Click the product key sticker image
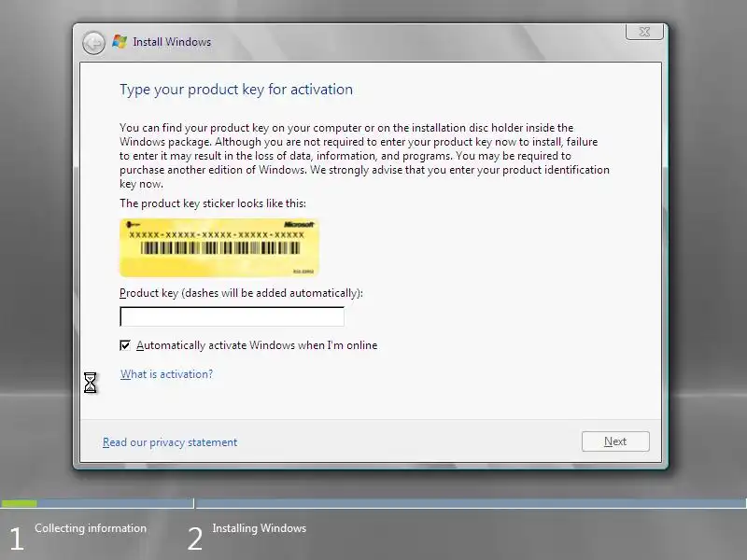This screenshot has width=747, height=560. [219, 247]
